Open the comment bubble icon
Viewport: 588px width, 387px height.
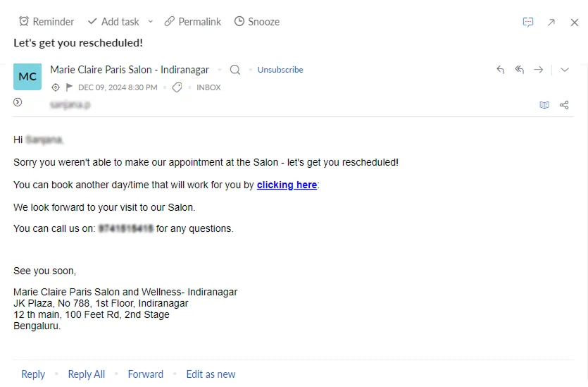(x=528, y=22)
